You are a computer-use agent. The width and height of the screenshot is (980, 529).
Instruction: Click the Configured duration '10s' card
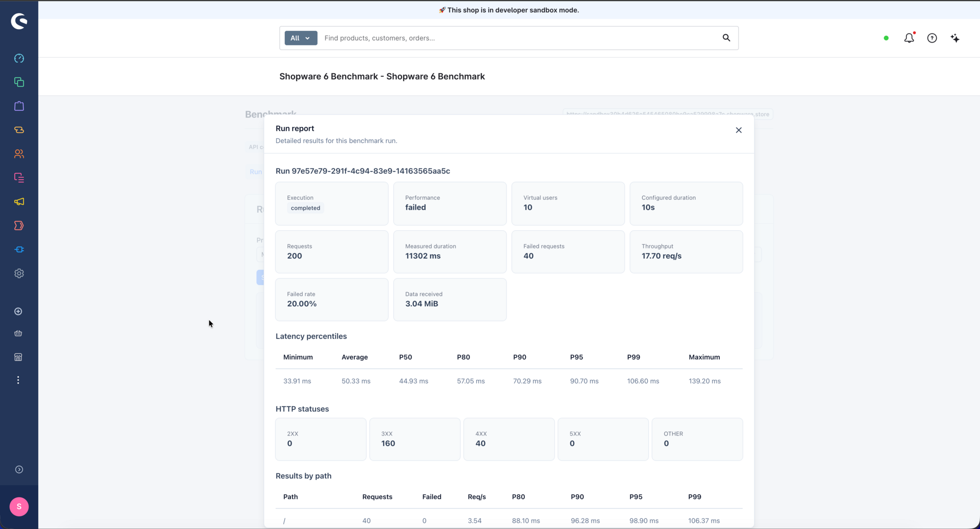[686, 203]
